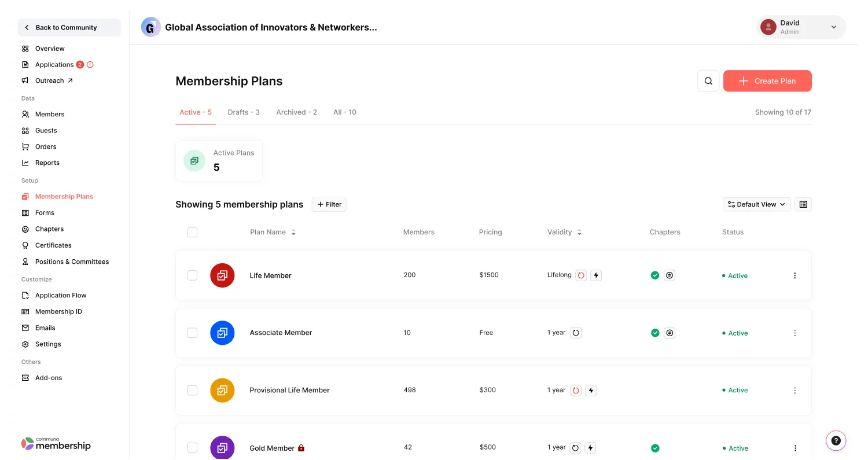Open the Chapters setup section

point(49,229)
